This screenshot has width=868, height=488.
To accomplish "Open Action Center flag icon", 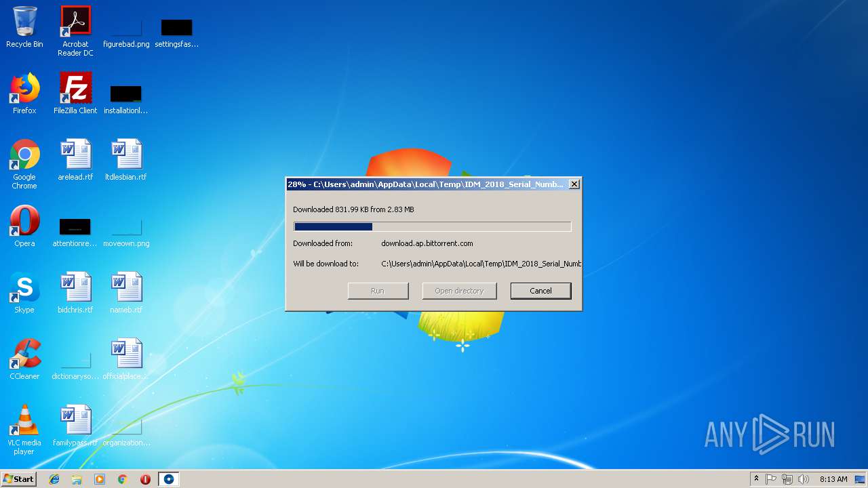I will click(x=771, y=479).
